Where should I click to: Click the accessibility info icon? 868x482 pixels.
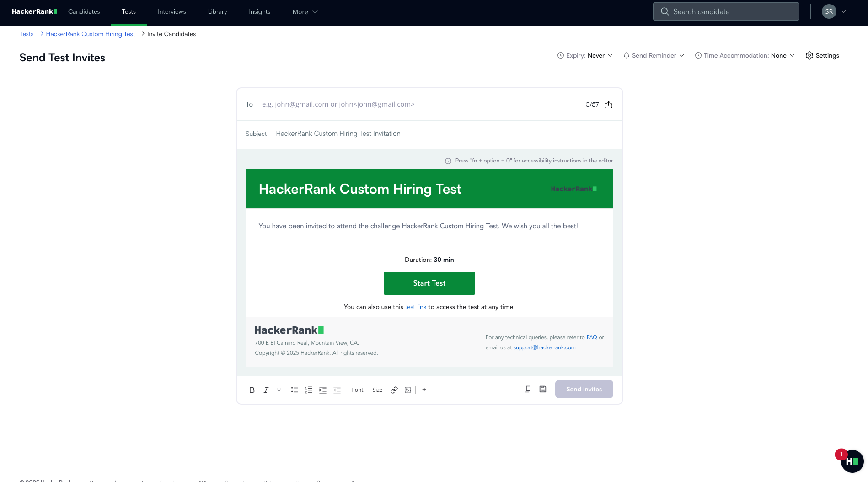pyautogui.click(x=448, y=161)
